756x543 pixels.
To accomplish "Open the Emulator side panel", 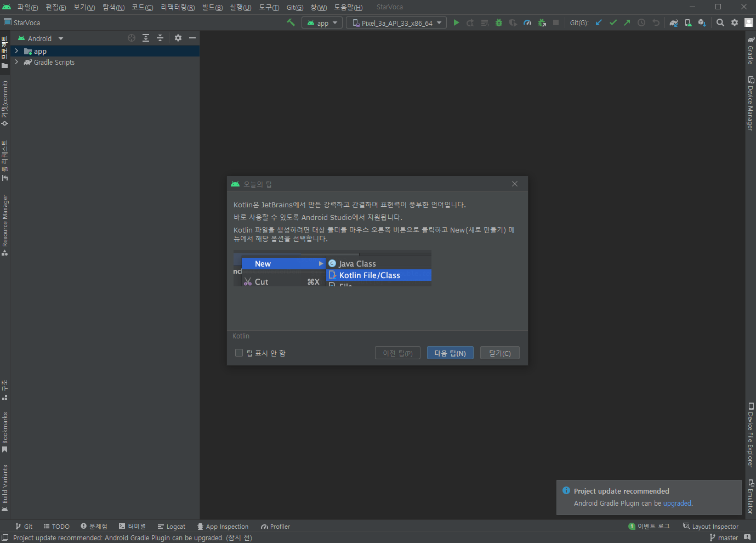I will tap(751, 497).
